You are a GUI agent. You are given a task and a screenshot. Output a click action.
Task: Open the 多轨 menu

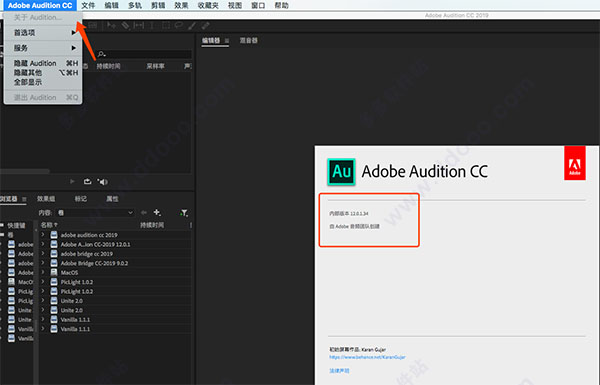(x=135, y=5)
